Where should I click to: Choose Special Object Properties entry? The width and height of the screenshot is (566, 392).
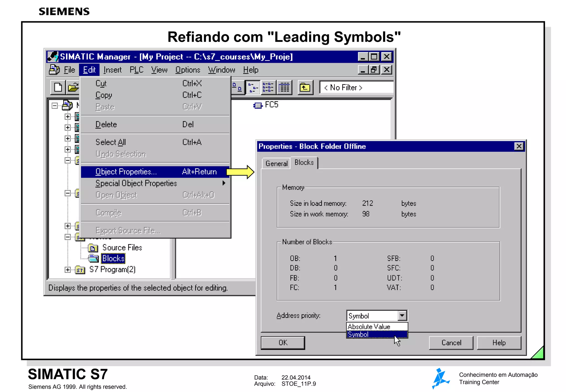[155, 183]
